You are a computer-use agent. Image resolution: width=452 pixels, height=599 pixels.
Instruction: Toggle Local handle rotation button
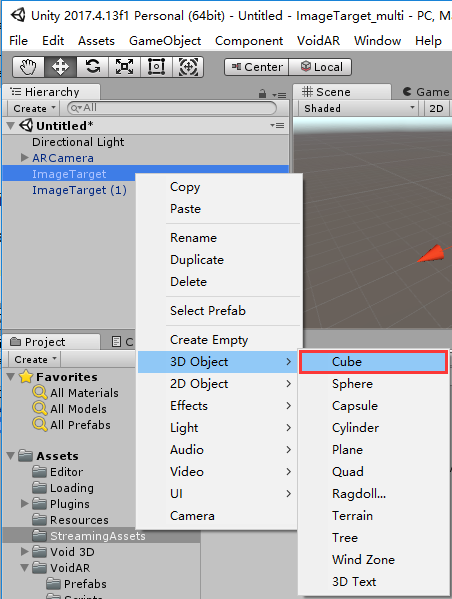click(x=320, y=67)
